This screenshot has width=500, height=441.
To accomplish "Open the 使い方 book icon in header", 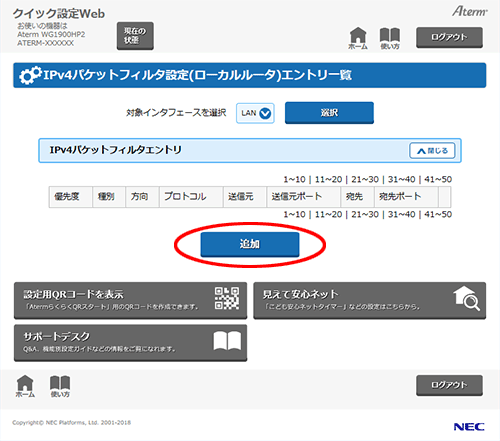I will pyautogui.click(x=390, y=38).
